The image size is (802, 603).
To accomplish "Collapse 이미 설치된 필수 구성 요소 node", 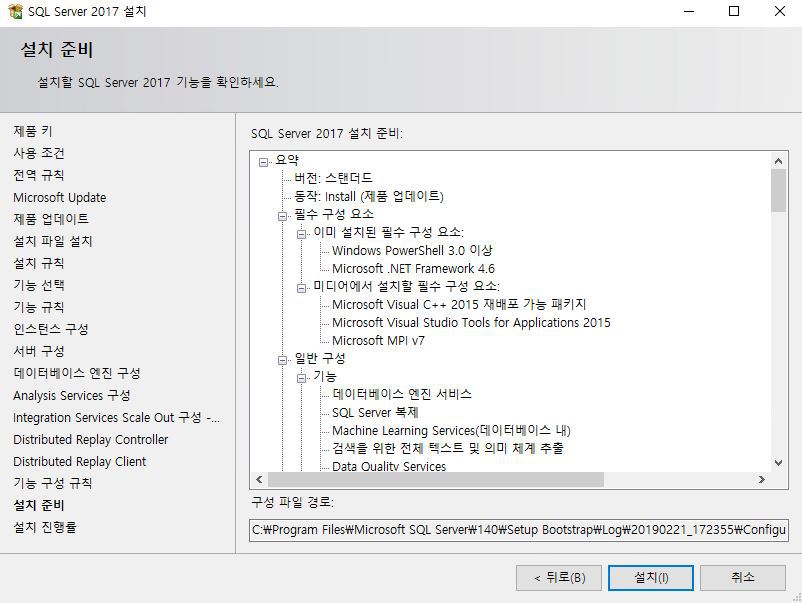I will pos(301,234).
